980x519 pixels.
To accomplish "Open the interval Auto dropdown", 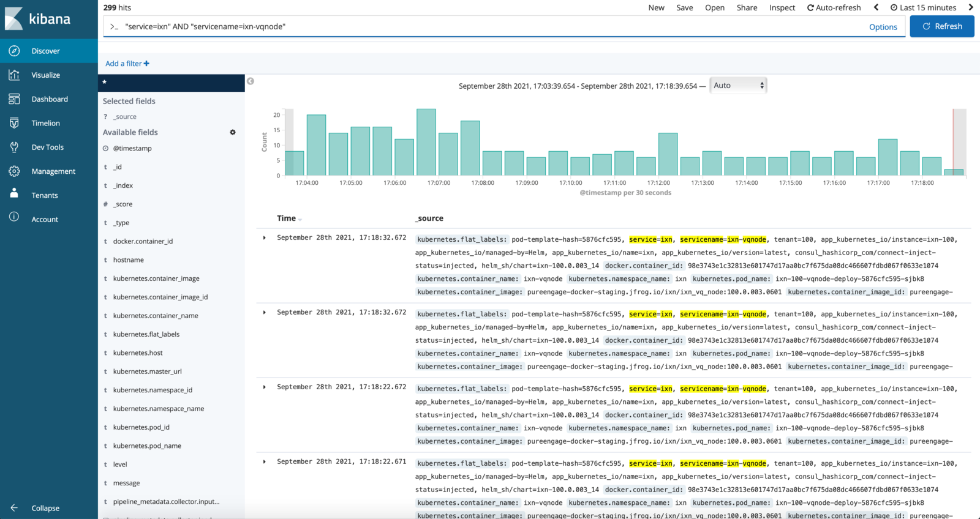I will click(738, 86).
